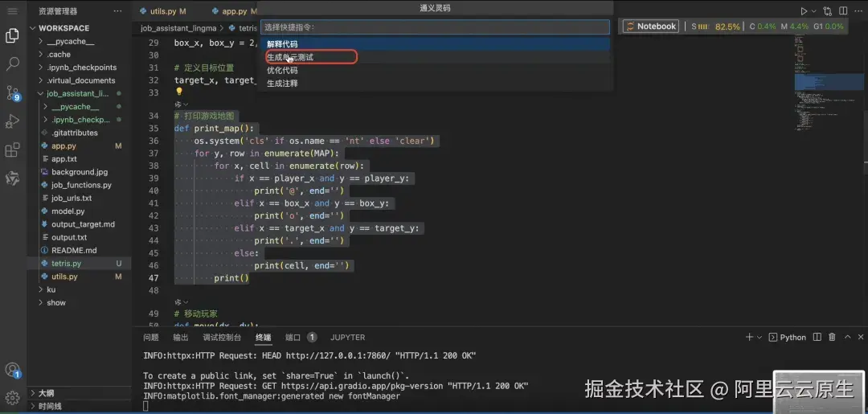Image resolution: width=868 pixels, height=414 pixels.
Task: Open editor more-actions ellipsis at top right
Action: (x=858, y=11)
